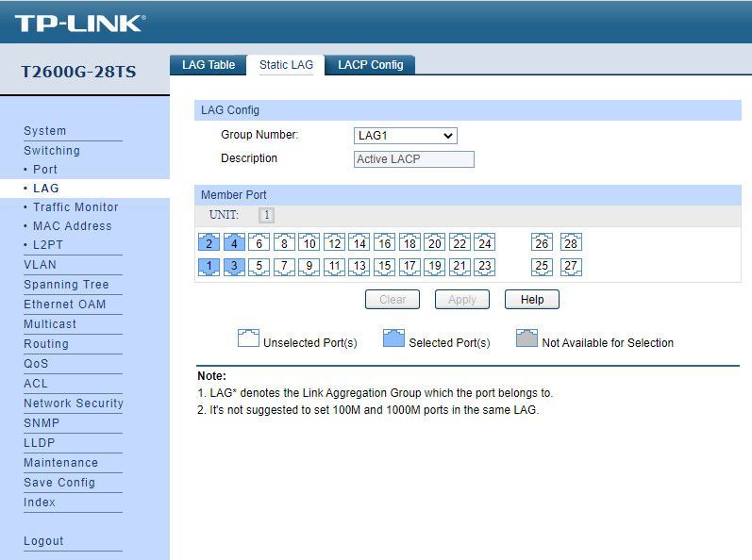Switch to the LAG Table tab
Image resolution: width=752 pixels, height=560 pixels.
[x=209, y=65]
